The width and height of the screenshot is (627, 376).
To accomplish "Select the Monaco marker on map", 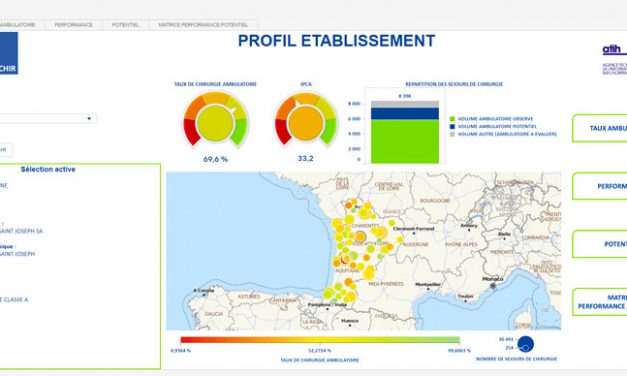I will pyautogui.click(x=493, y=286).
